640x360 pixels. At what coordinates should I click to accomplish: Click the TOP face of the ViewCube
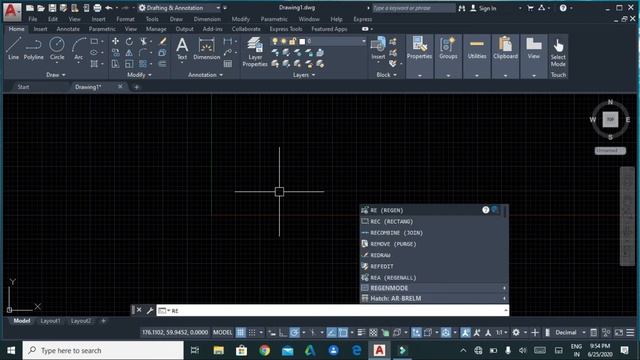610,120
